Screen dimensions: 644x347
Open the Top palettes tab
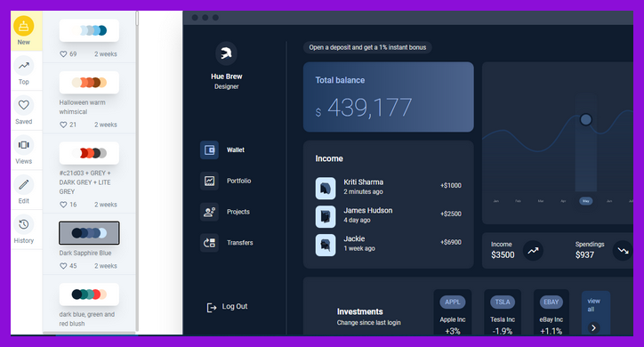click(x=24, y=70)
